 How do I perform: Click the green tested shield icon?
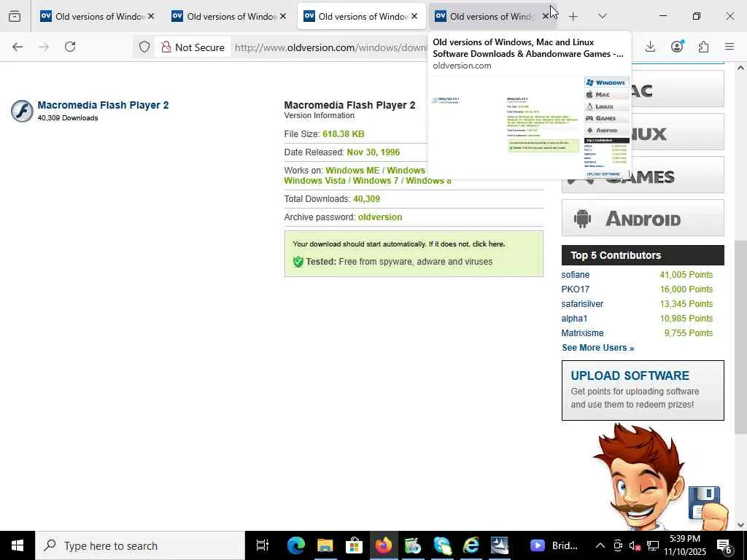[298, 262]
